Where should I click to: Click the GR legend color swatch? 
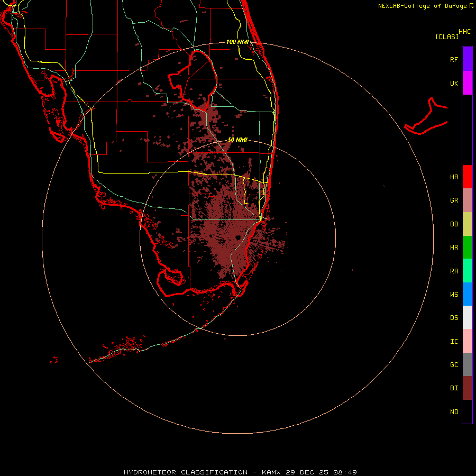[467, 200]
